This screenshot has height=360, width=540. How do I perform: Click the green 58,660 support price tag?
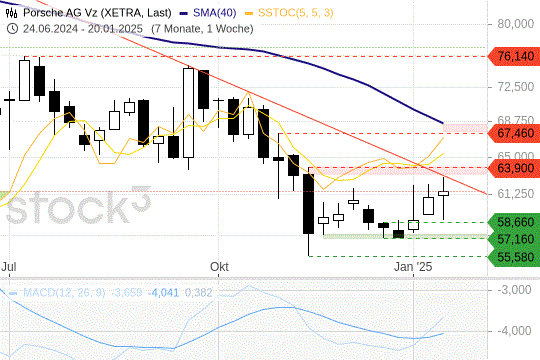(x=514, y=222)
